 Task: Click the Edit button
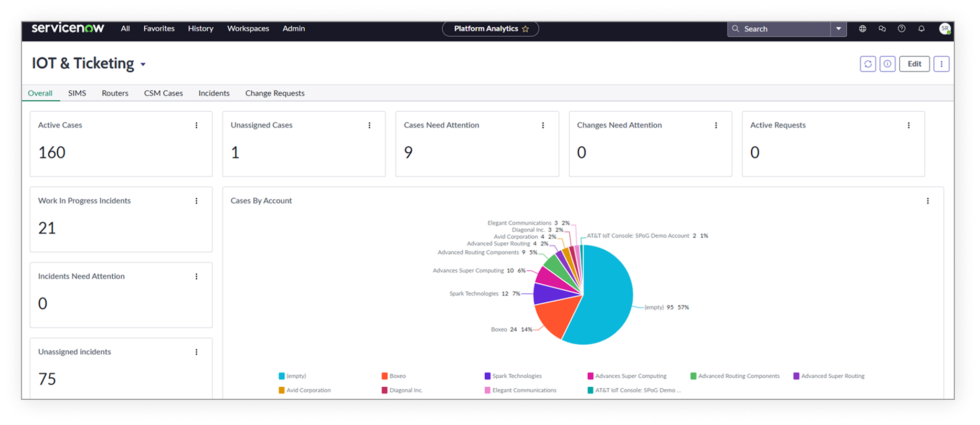click(914, 64)
